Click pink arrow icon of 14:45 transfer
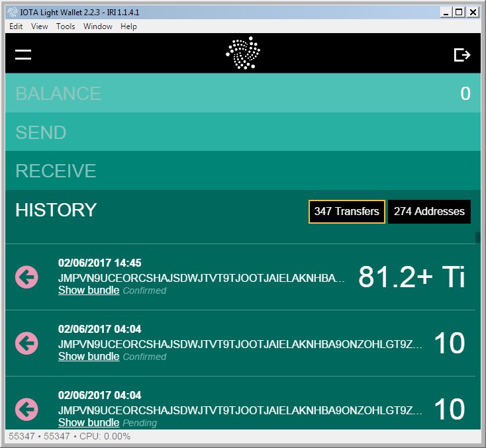The height and width of the screenshot is (448, 486). coord(26,277)
